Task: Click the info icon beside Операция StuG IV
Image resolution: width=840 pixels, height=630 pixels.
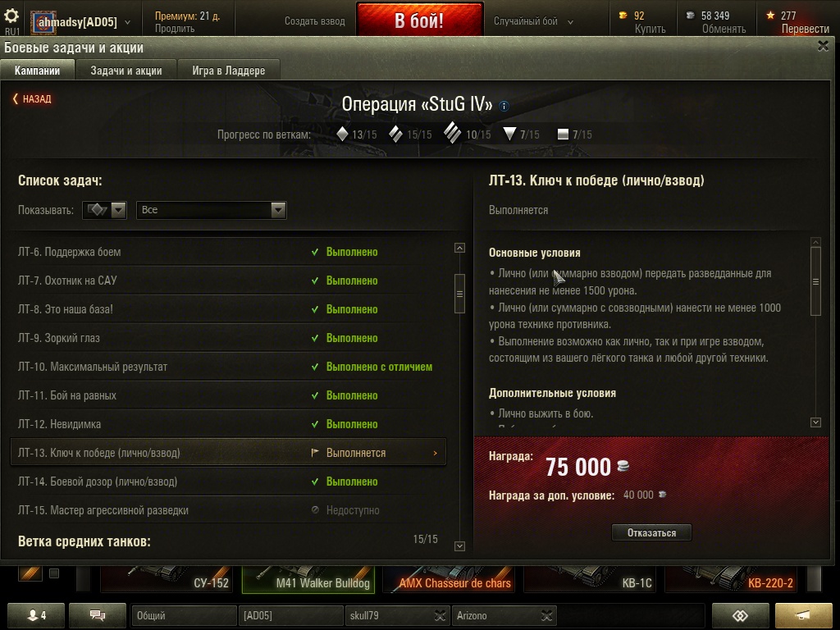Action: (504, 106)
